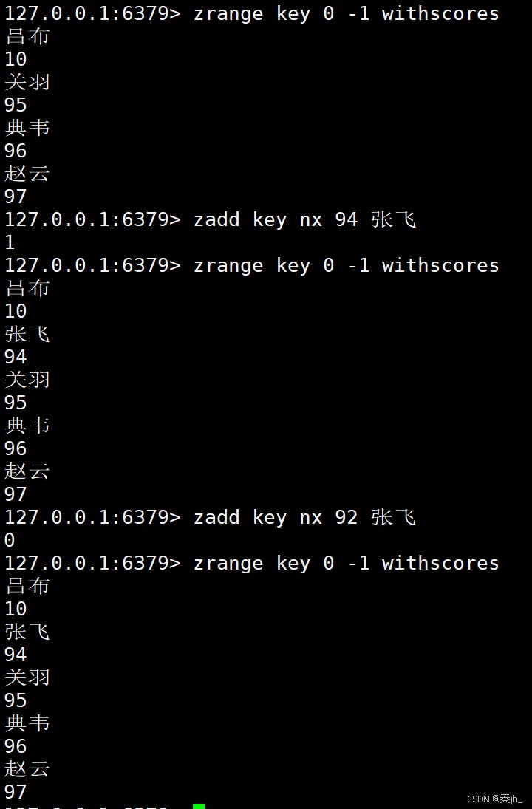The width and height of the screenshot is (532, 809).
Task: Click the second zrange command line
Action: pos(346,265)
